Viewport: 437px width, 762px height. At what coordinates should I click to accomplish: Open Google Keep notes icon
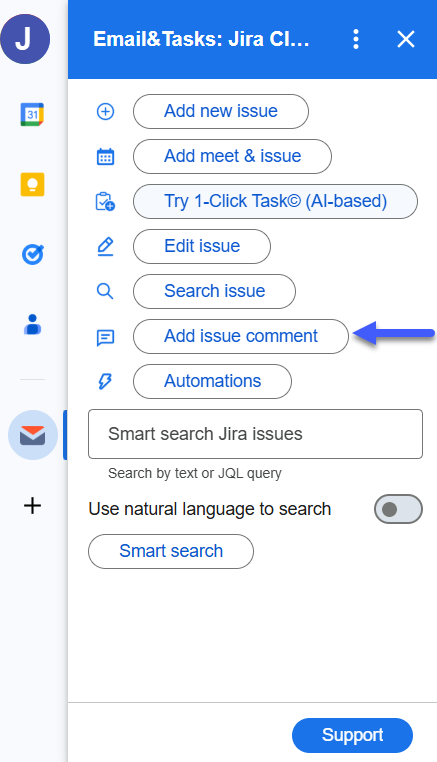tap(33, 185)
